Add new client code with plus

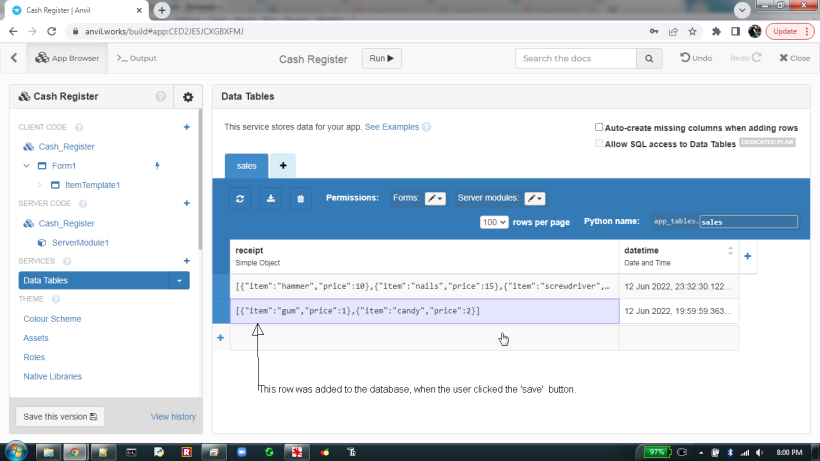(x=186, y=127)
